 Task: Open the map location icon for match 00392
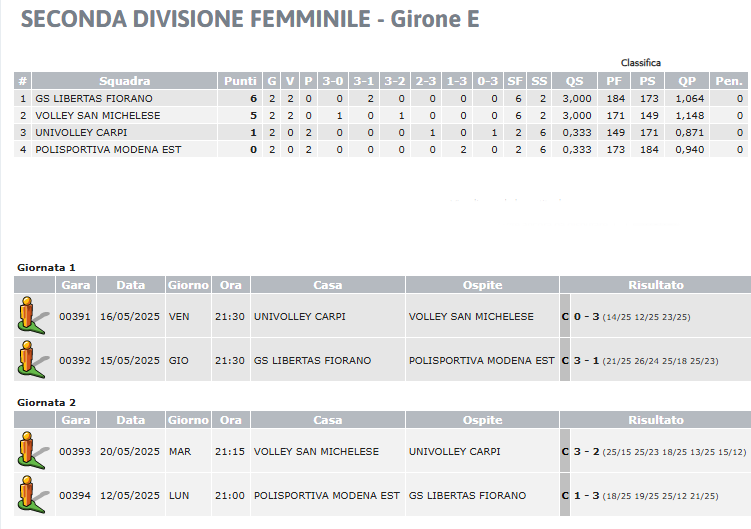point(33,359)
